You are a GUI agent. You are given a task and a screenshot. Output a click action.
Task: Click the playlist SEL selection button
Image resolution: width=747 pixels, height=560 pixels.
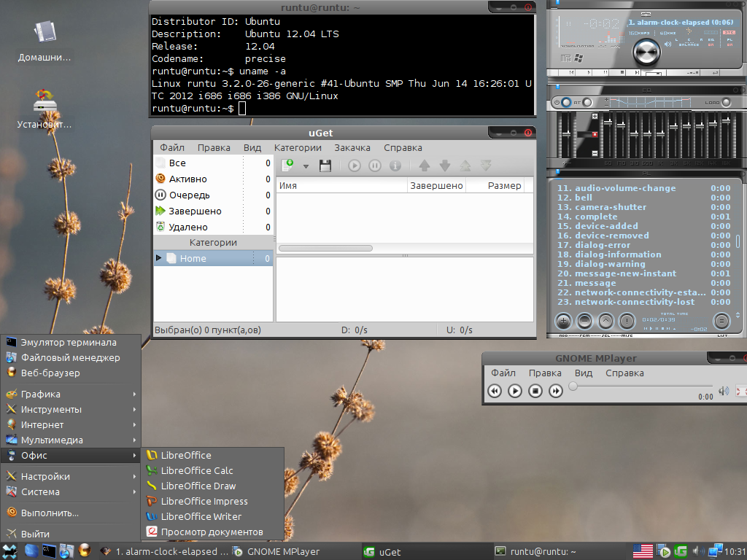coord(605,321)
